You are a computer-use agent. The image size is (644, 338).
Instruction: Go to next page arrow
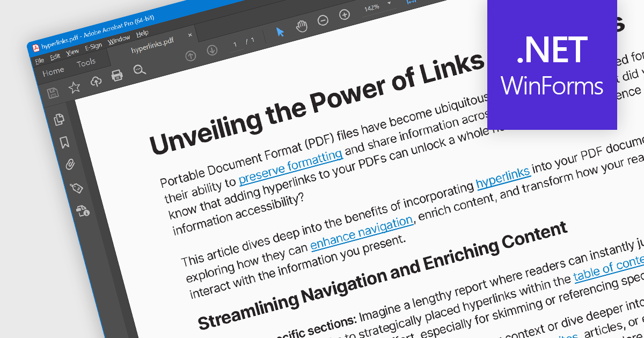(212, 50)
